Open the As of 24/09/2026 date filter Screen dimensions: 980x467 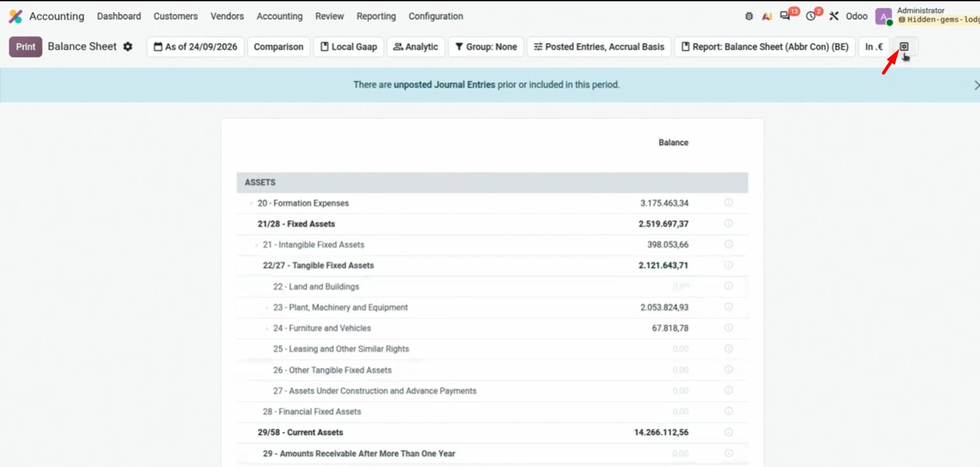click(x=196, y=47)
